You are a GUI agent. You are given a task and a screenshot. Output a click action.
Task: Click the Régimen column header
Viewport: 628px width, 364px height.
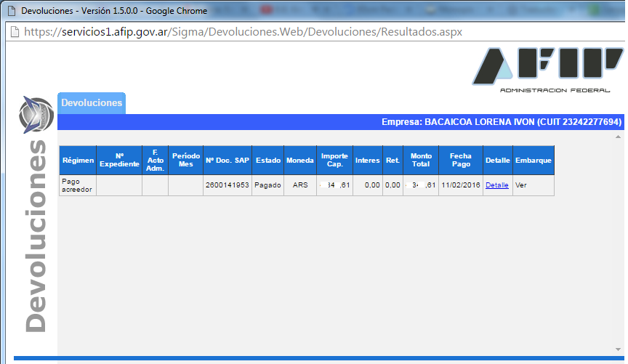pyautogui.click(x=78, y=160)
